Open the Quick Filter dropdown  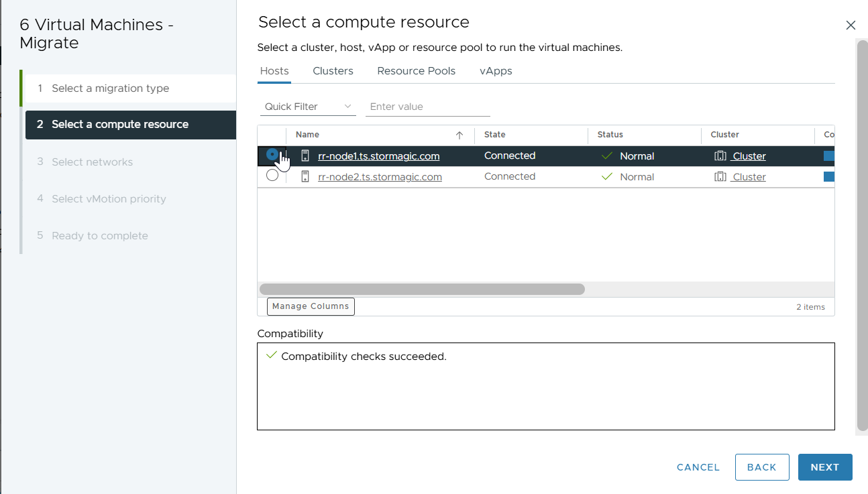point(308,107)
